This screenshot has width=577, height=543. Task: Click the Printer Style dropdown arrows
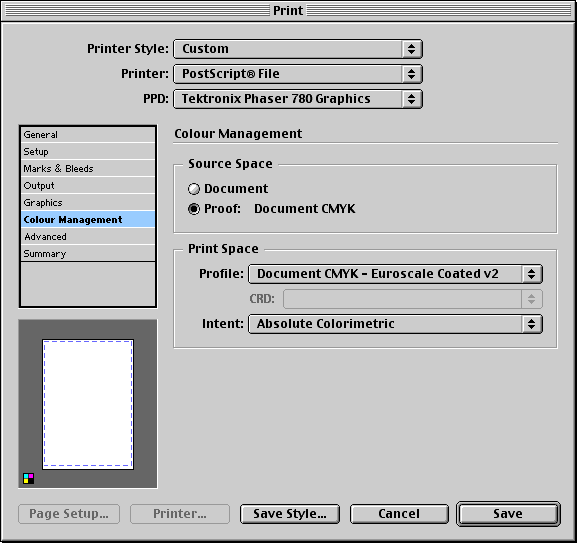(411, 49)
